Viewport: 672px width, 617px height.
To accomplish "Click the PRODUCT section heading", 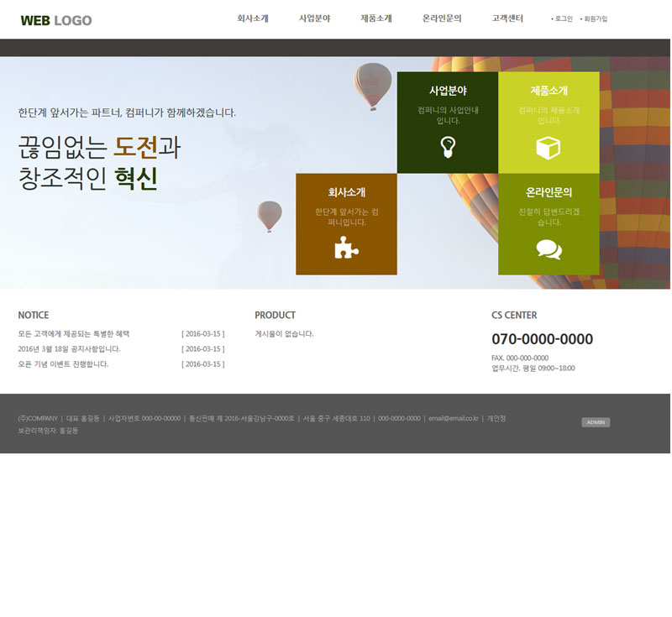I will [275, 316].
